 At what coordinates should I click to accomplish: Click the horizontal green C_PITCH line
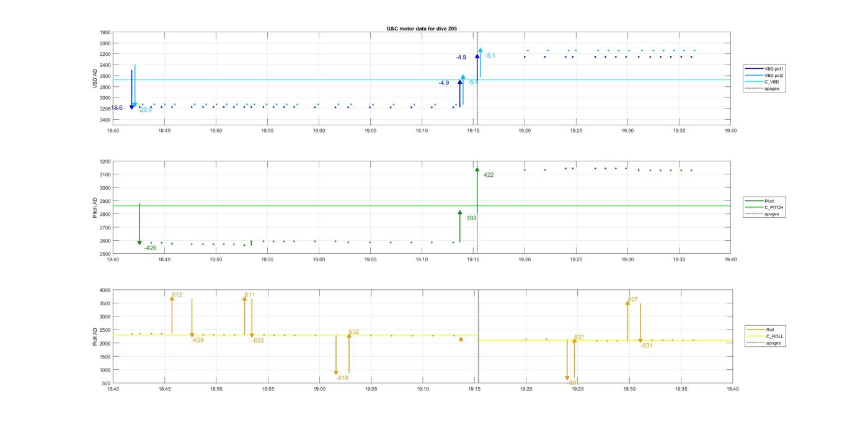422,206
